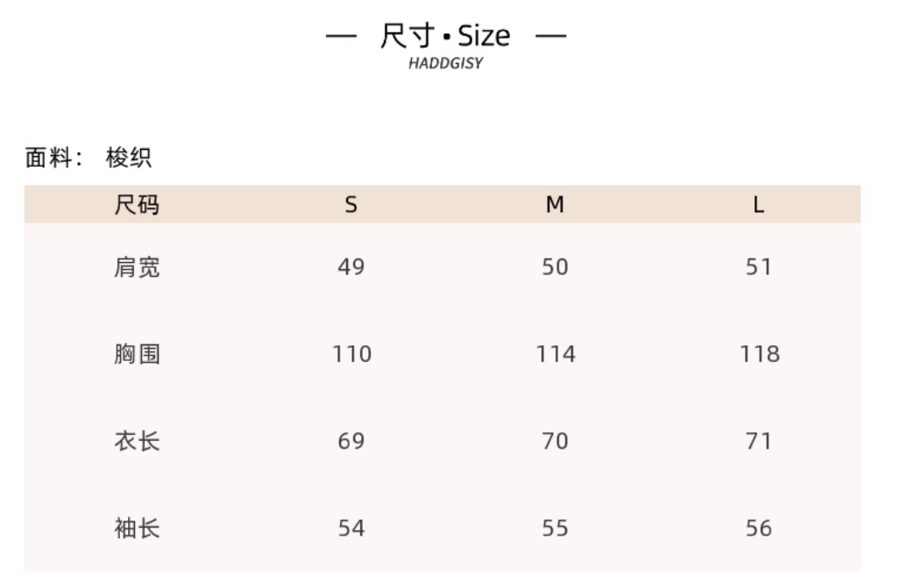Click the HADDGISY brand text
The width and height of the screenshot is (907, 588).
[x=445, y=64]
